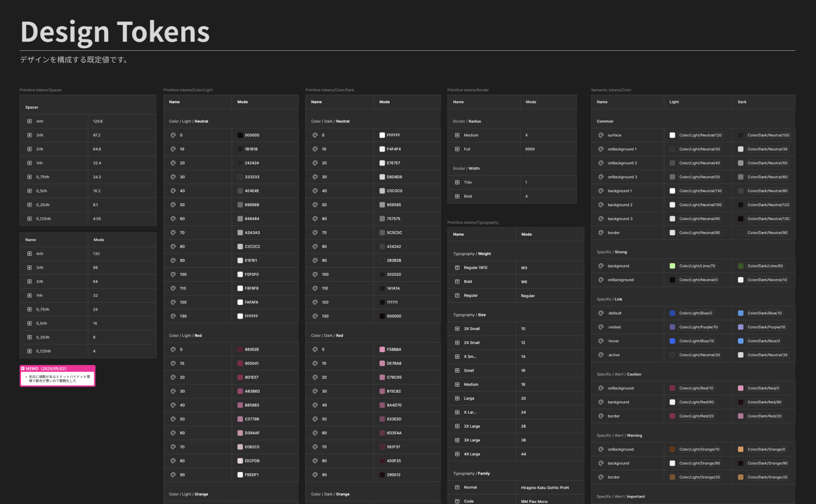Select the 66002E Light Red swatch
The height and width of the screenshot is (504, 816).
(x=240, y=350)
